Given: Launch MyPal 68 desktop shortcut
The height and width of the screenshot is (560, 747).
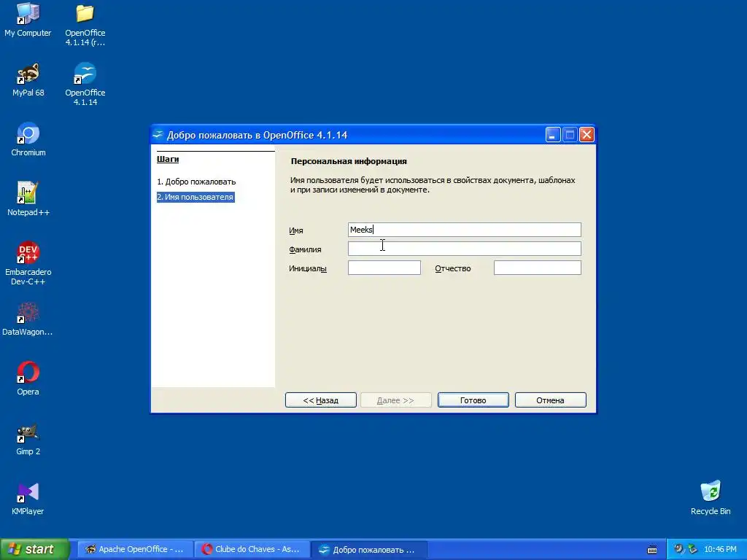Looking at the screenshot, I should click(x=28, y=79).
